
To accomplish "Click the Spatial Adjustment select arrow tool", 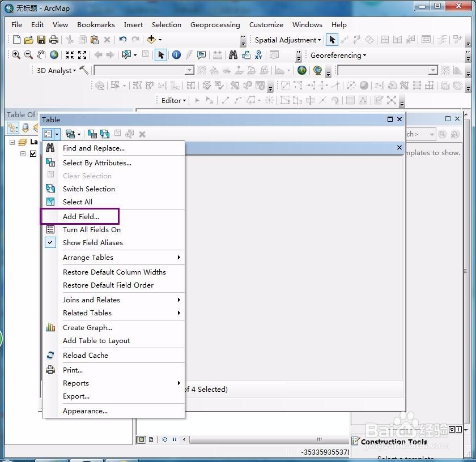I will pos(332,40).
